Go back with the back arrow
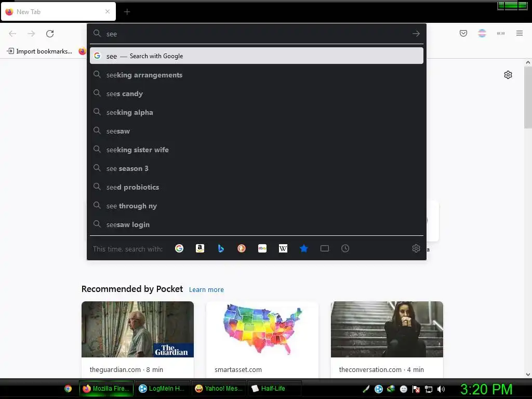 click(x=12, y=34)
